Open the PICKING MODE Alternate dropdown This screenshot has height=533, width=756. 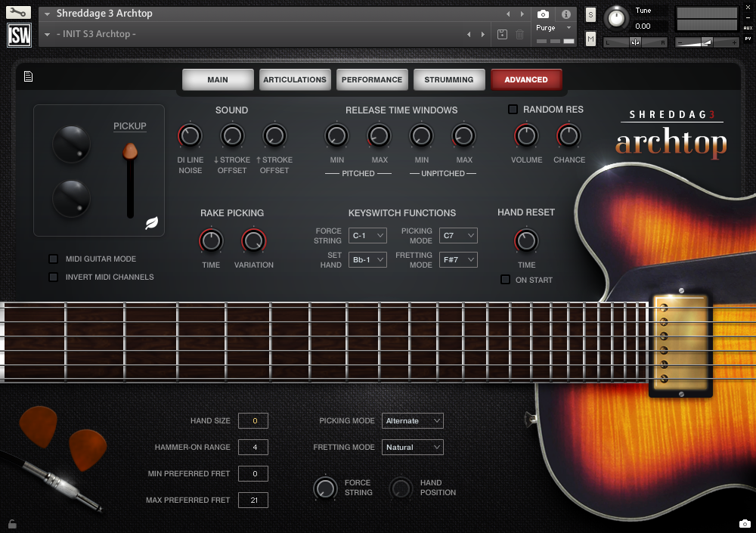click(x=412, y=420)
